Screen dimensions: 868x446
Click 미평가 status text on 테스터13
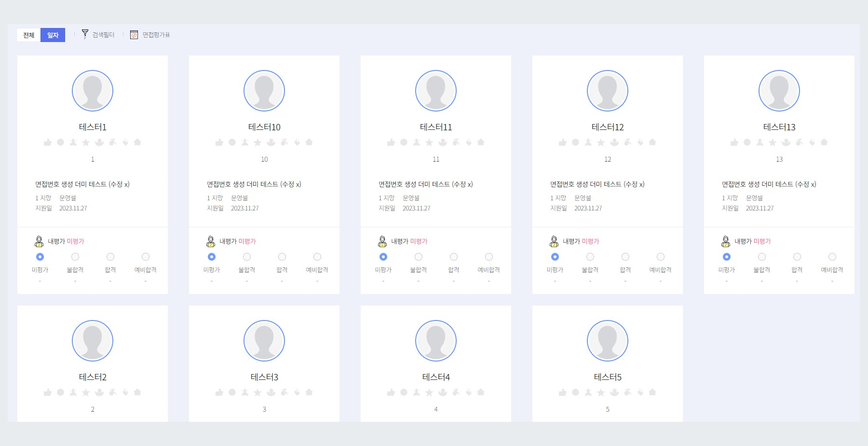762,241
